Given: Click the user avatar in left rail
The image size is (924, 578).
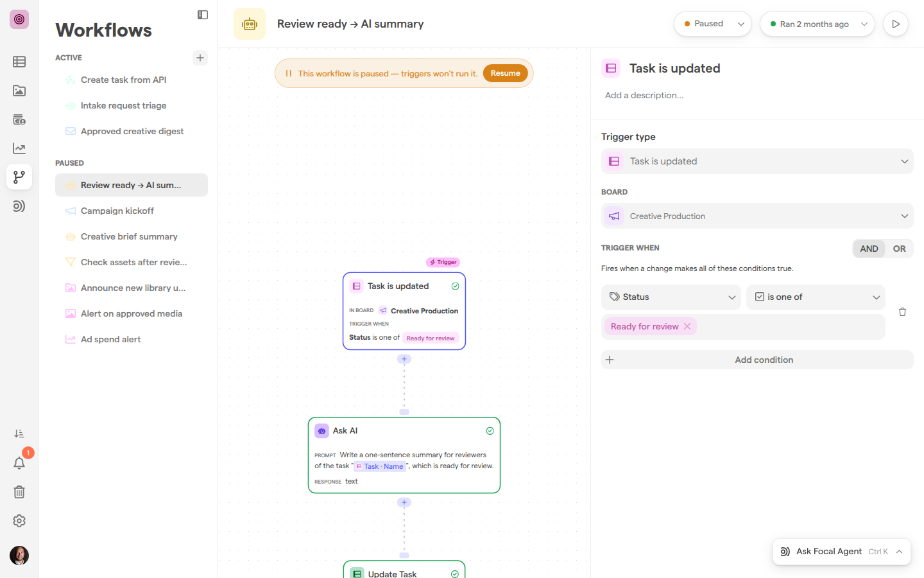Looking at the screenshot, I should (19, 555).
